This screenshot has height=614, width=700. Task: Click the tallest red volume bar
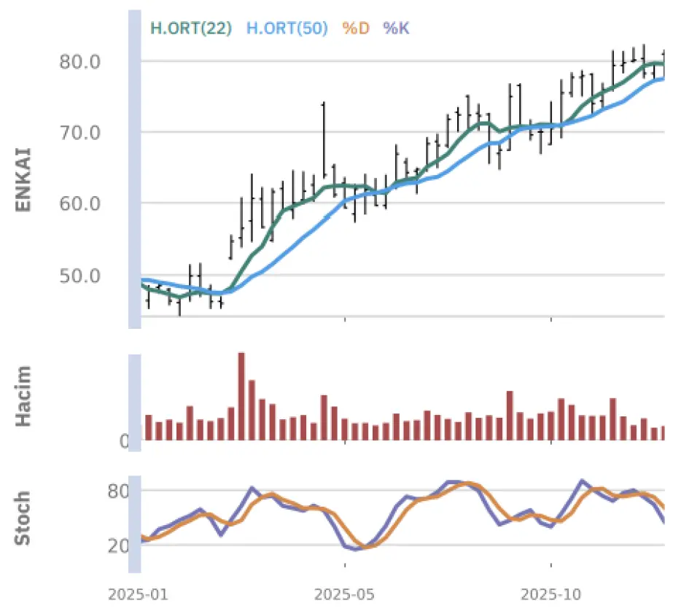click(241, 396)
